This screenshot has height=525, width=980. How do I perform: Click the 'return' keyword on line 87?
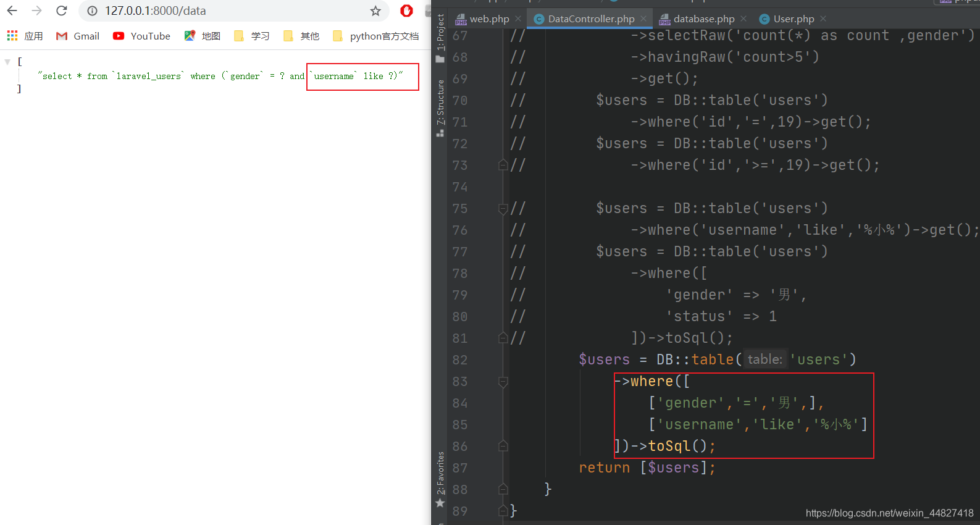[x=605, y=468]
